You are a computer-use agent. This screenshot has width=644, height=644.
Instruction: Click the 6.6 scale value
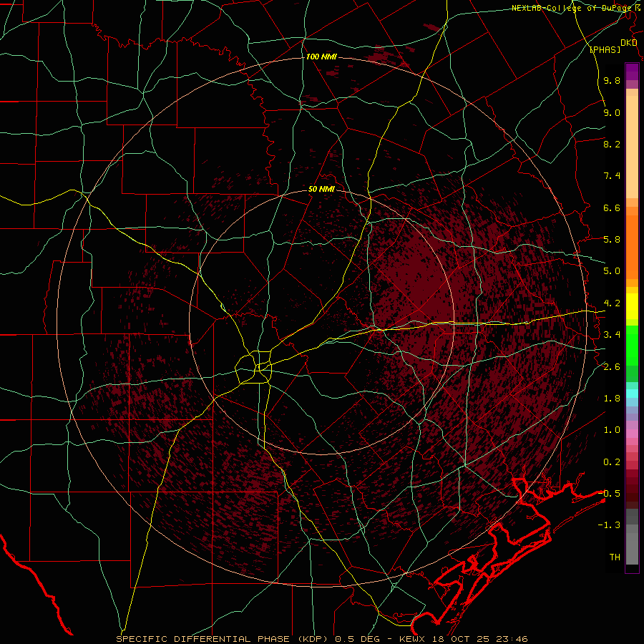[612, 208]
